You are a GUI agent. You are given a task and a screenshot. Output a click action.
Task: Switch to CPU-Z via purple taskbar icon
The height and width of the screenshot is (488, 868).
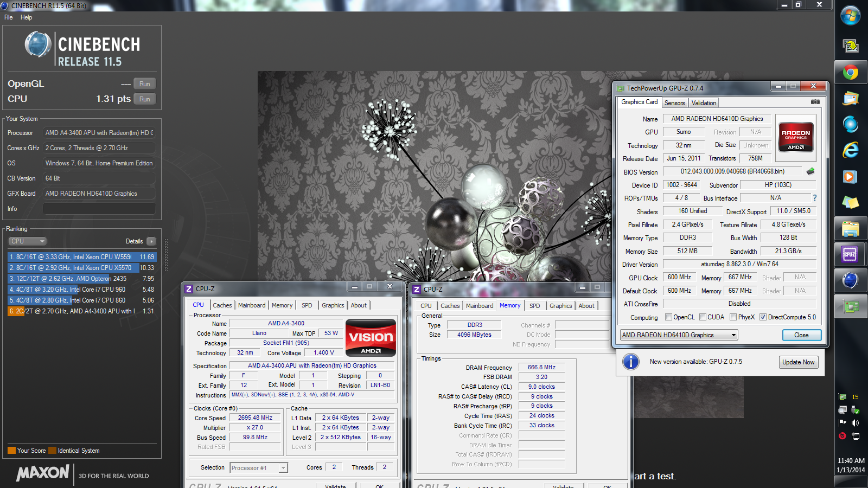pos(851,254)
